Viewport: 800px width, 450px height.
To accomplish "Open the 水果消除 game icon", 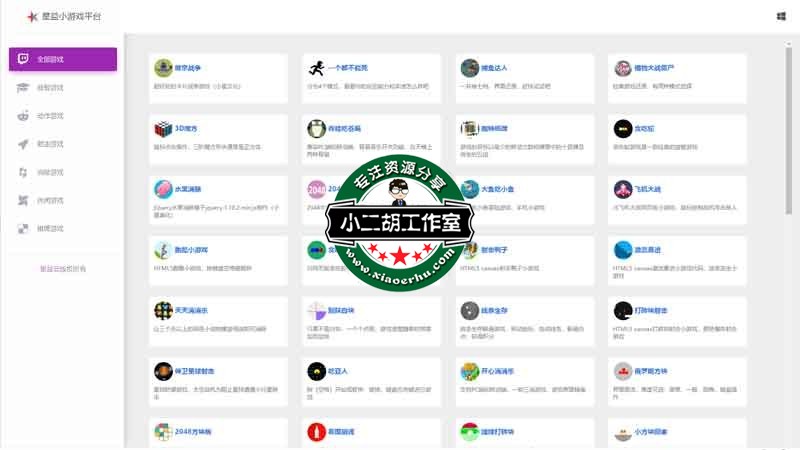I will (x=163, y=189).
